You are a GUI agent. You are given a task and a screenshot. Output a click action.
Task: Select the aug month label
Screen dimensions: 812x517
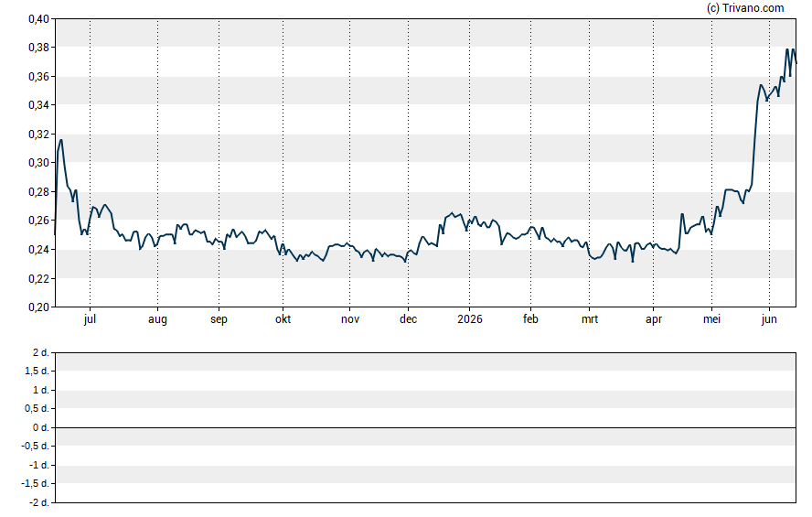[x=157, y=319]
